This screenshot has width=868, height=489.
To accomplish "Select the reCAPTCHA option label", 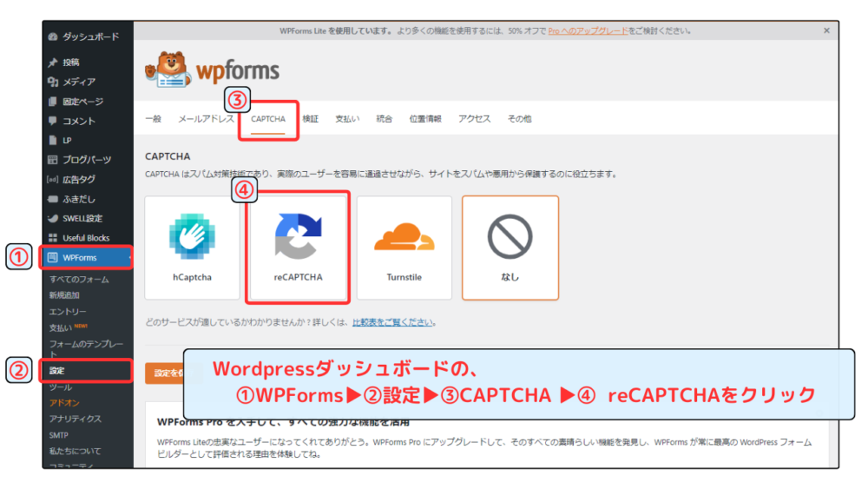I will pos(298,277).
